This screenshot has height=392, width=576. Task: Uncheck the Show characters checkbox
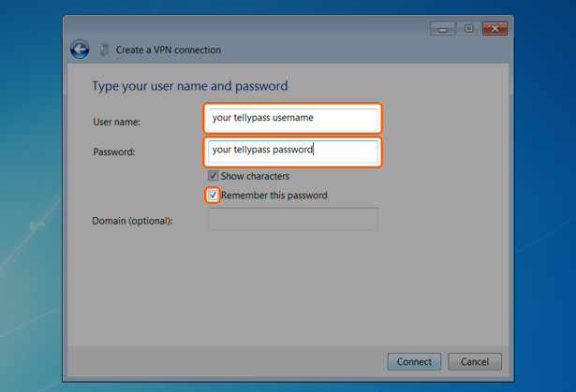click(x=213, y=176)
